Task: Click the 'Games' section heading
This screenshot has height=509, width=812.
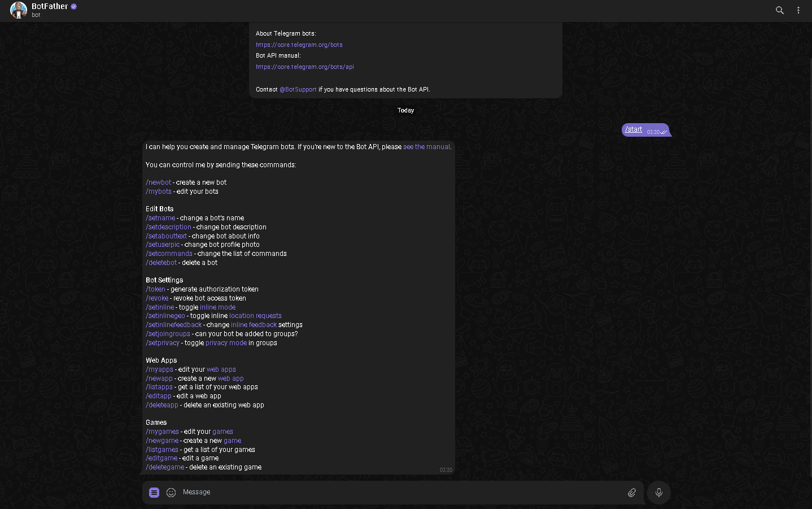Action: click(156, 423)
